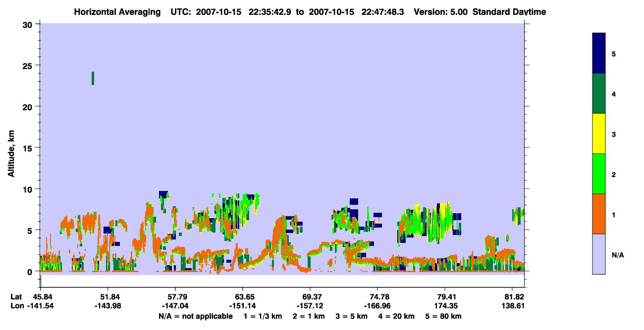Click the 'Lon' row label
Viewport: 644px width, 330px height.
click(x=16, y=306)
